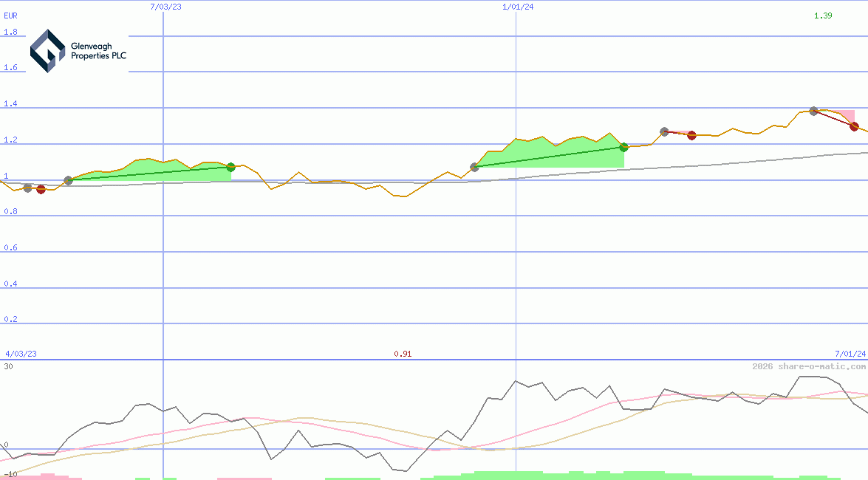Open the EUR currency axis selector
Image resolution: width=868 pixels, height=480 pixels.
coord(10,15)
